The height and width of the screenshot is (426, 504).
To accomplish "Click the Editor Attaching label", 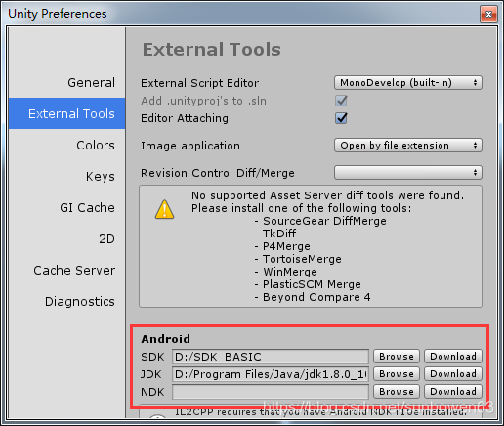I will click(185, 118).
